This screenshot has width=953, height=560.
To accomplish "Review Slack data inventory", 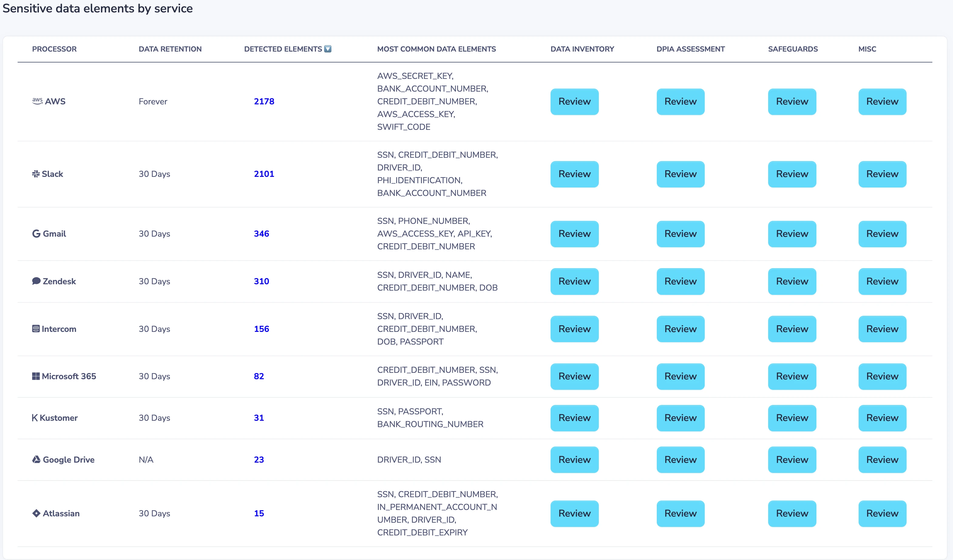I will (575, 174).
